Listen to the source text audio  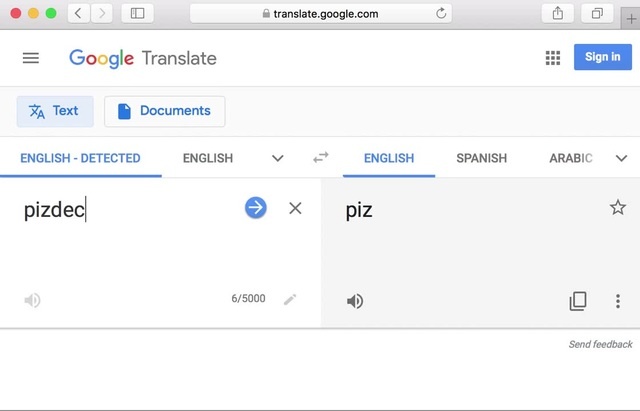click(33, 300)
